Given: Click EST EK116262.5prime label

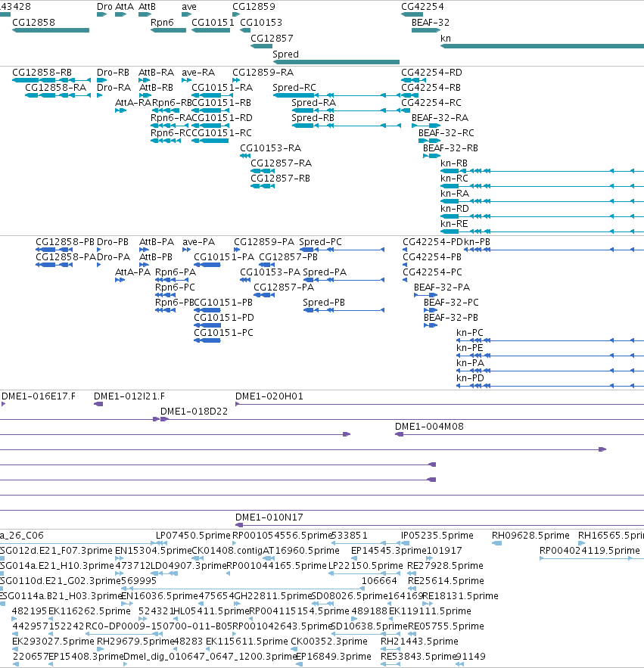Looking at the screenshot, I should [x=89, y=611].
